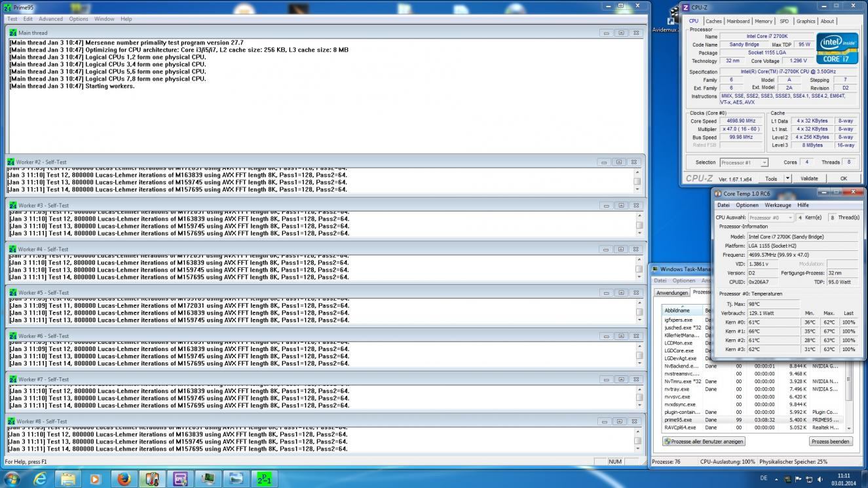Switch to Firefox in the taskbar
The image size is (868, 488).
(x=124, y=479)
